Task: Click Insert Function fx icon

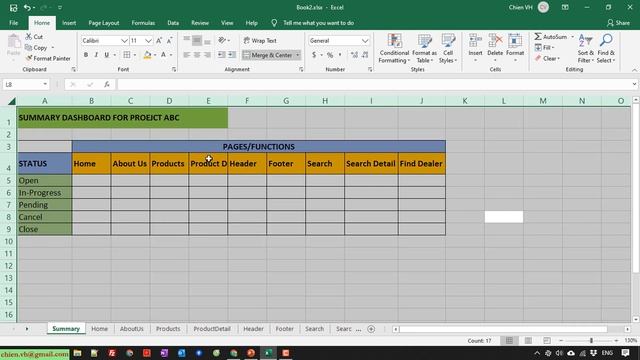Action: click(107, 84)
